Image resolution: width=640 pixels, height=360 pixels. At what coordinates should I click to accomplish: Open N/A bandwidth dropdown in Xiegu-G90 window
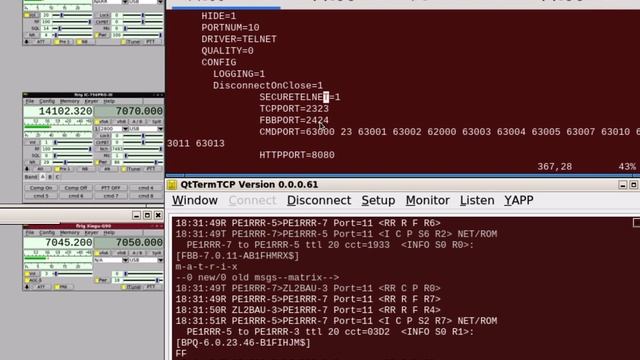[111, 260]
